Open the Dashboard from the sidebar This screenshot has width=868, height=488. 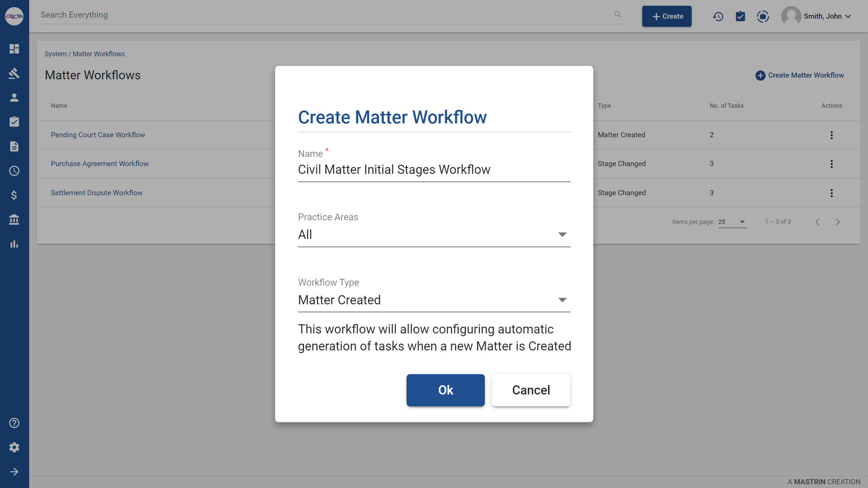point(14,49)
